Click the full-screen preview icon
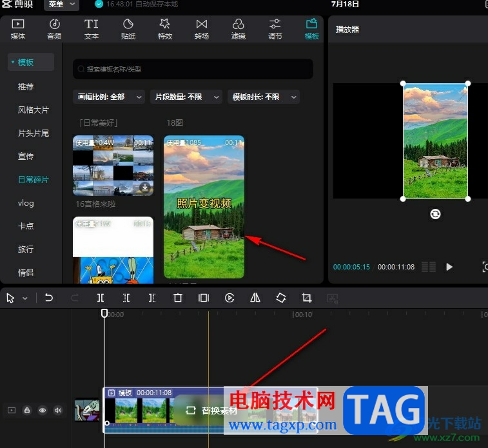This screenshot has height=448, width=488. [485, 267]
